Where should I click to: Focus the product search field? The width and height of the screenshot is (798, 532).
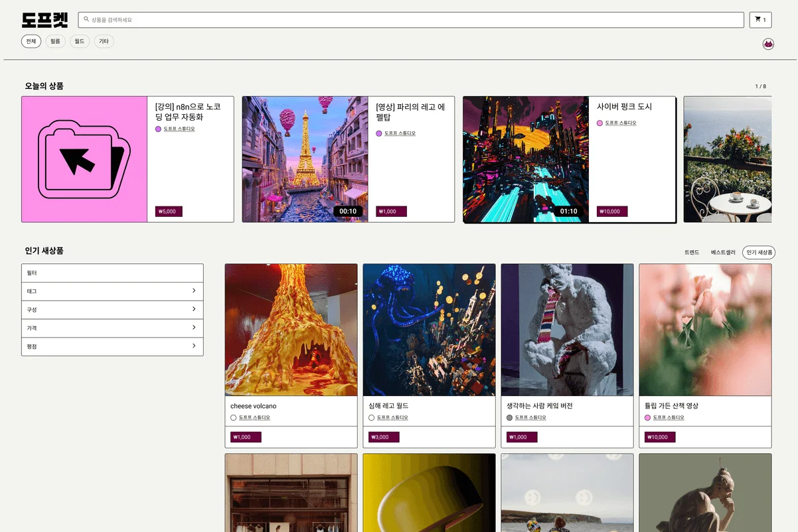click(x=412, y=20)
